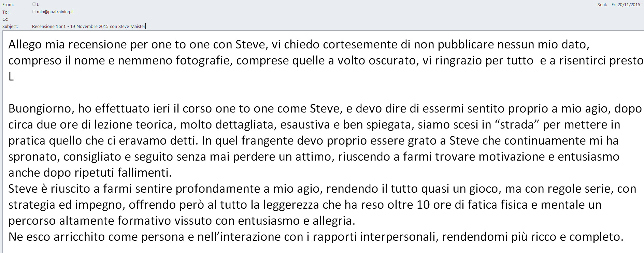Click the Cc: label

(x=5, y=19)
